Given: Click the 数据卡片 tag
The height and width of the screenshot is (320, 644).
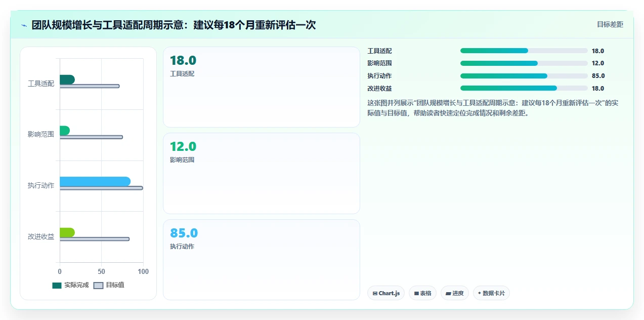Looking at the screenshot, I should (491, 293).
